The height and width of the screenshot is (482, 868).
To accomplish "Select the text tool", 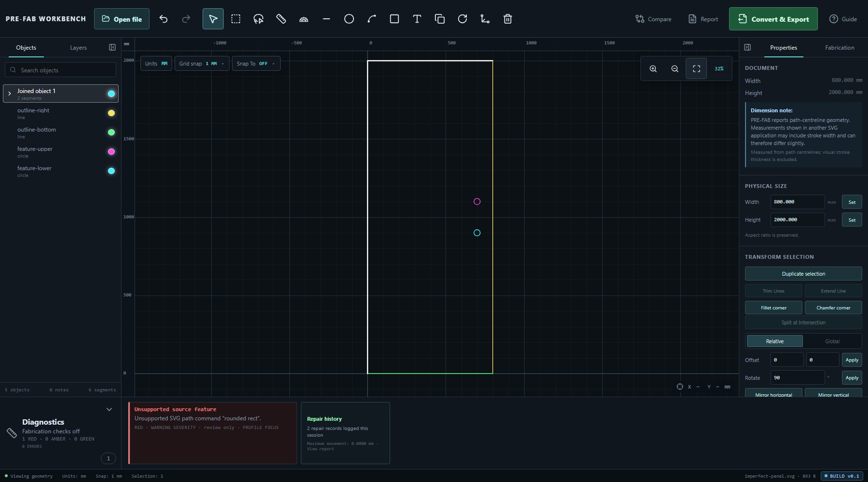I will 417,19.
